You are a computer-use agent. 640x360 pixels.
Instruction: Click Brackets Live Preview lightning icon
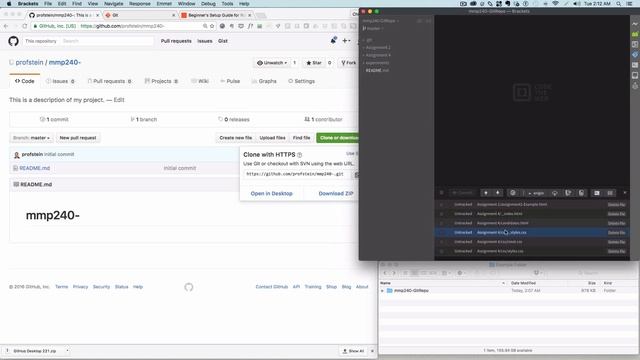(x=635, y=24)
